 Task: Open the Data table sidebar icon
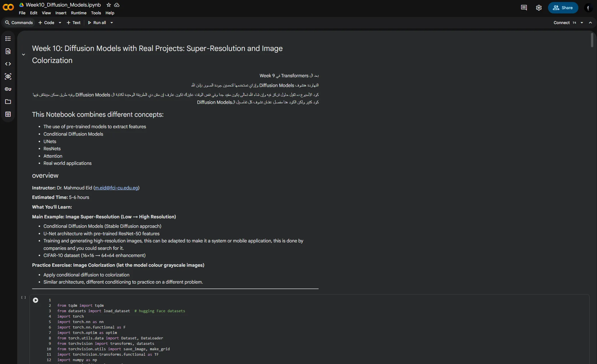[x=8, y=114]
